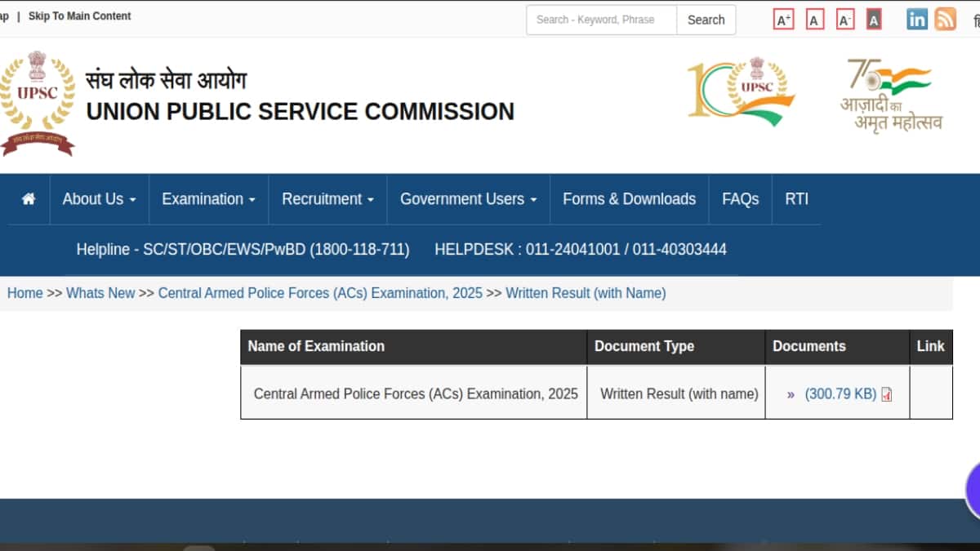Open Forms & Downloads menu item
Image resolution: width=980 pixels, height=551 pixels.
[x=629, y=199]
